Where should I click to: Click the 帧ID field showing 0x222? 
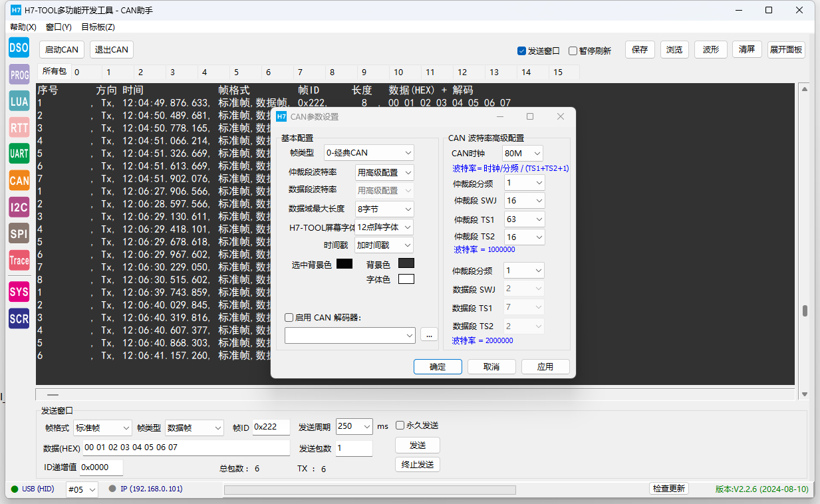[271, 427]
